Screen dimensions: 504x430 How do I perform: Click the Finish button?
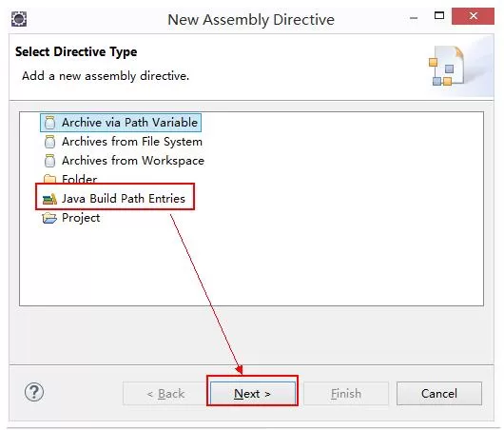point(346,393)
